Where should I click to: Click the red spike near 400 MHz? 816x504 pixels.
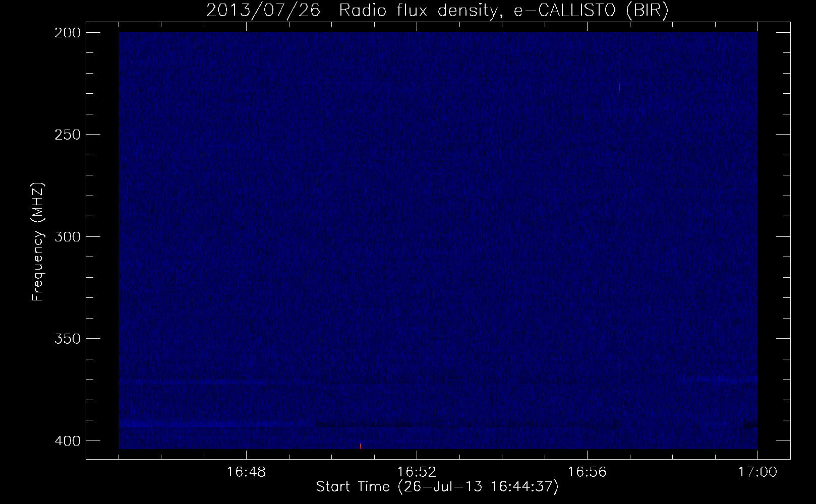(360, 446)
